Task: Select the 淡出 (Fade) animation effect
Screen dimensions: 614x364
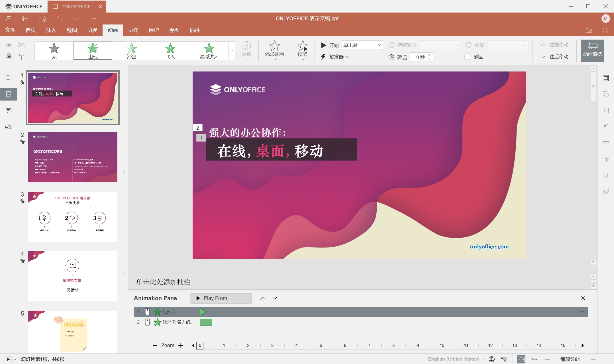Action: pos(131,51)
